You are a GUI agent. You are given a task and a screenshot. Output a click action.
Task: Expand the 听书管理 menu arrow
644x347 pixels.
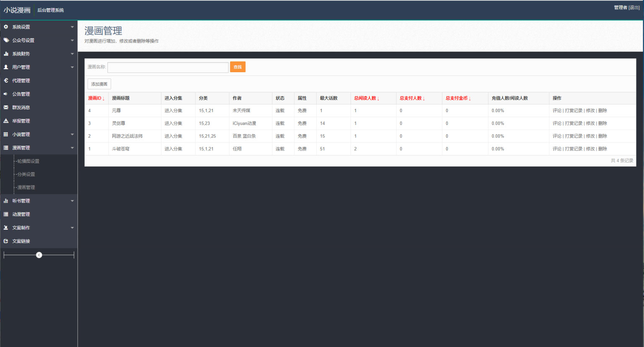click(x=72, y=201)
